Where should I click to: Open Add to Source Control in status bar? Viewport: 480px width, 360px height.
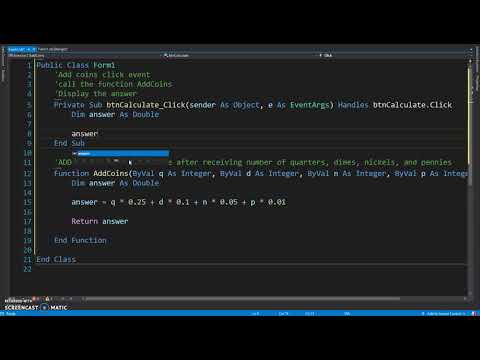pyautogui.click(x=445, y=314)
